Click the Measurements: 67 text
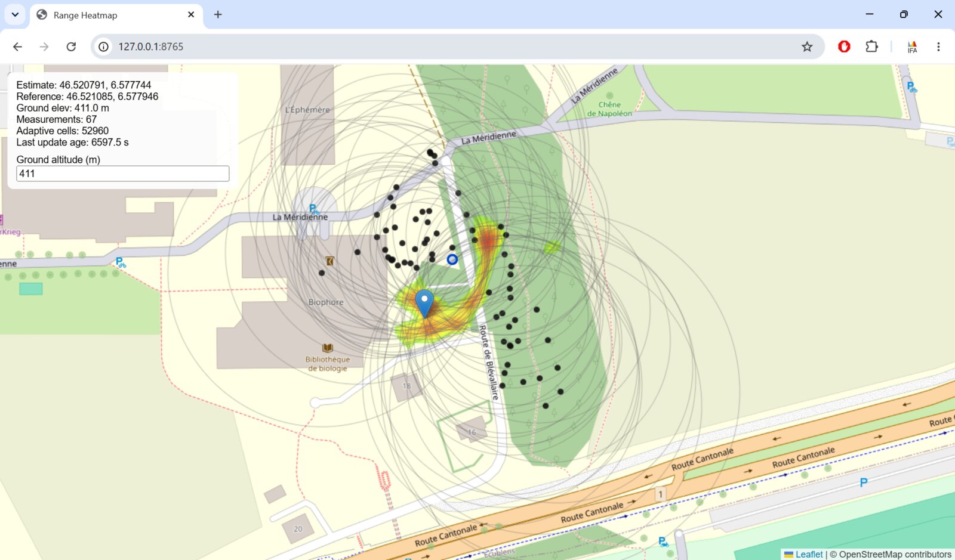 [56, 119]
